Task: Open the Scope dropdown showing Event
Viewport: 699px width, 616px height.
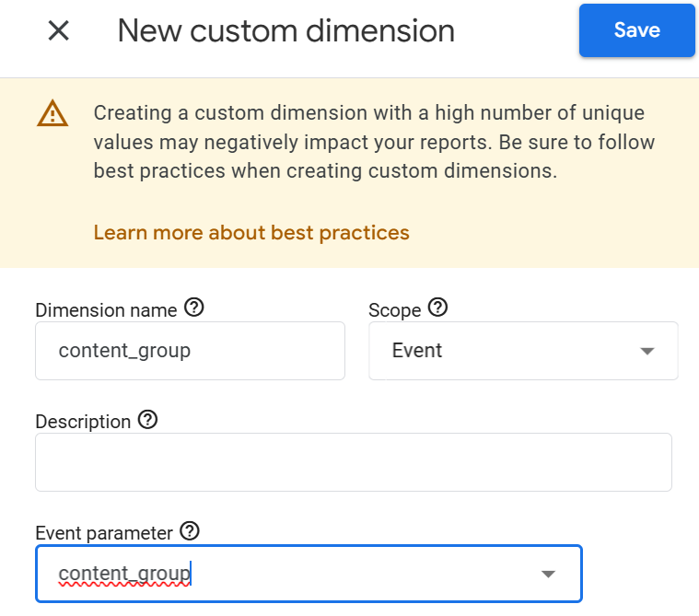Action: 523,350
